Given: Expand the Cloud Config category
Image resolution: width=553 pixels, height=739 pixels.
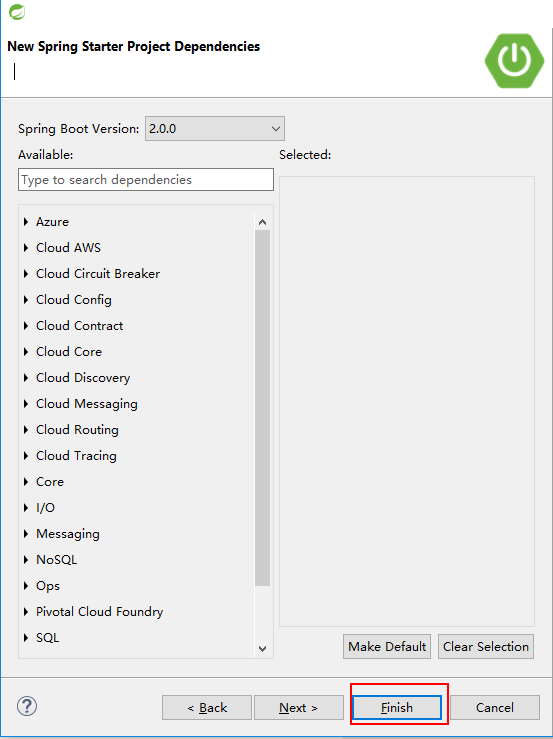Looking at the screenshot, I should [26, 300].
